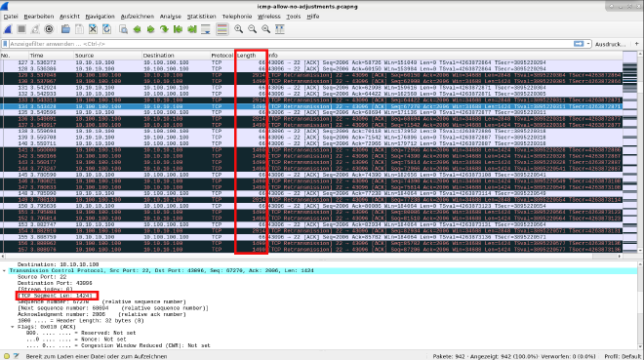Image resolution: width=644 pixels, height=360 pixels.
Task: Open the Bearbeiten menu
Action: pyautogui.click(x=39, y=17)
